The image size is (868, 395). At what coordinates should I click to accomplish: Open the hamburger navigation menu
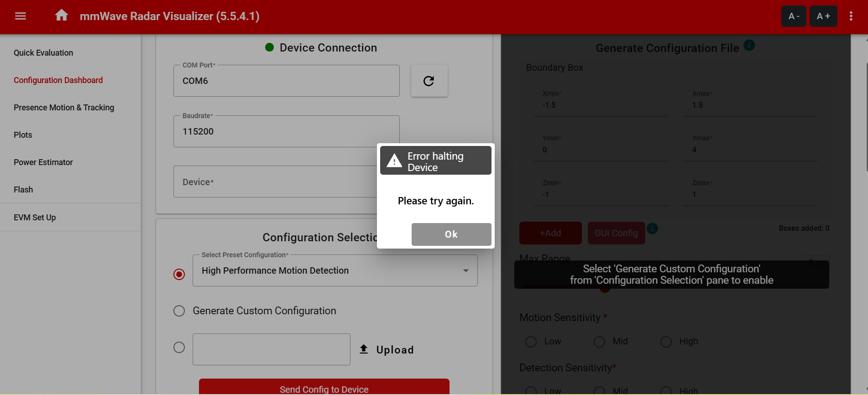(21, 16)
